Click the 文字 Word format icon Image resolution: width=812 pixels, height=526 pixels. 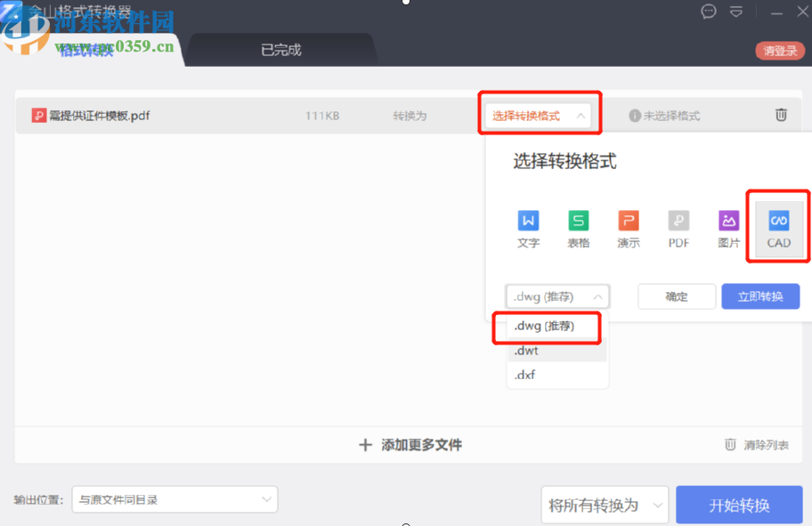point(528,230)
